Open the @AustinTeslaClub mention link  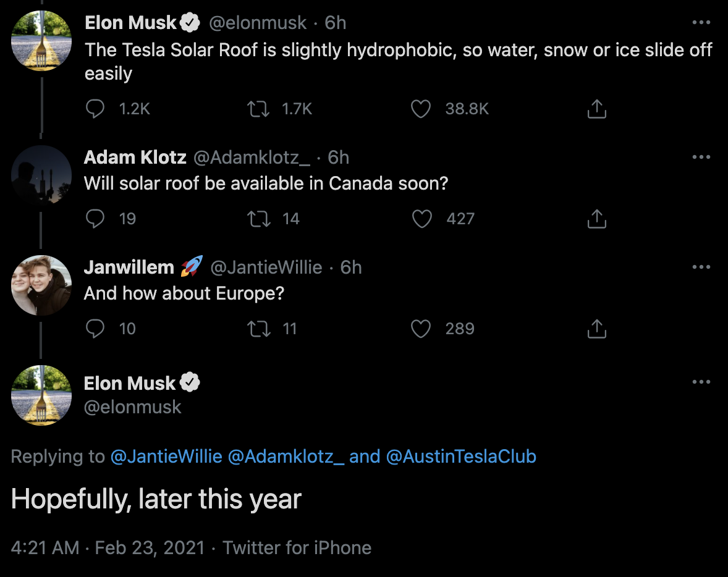tap(461, 457)
